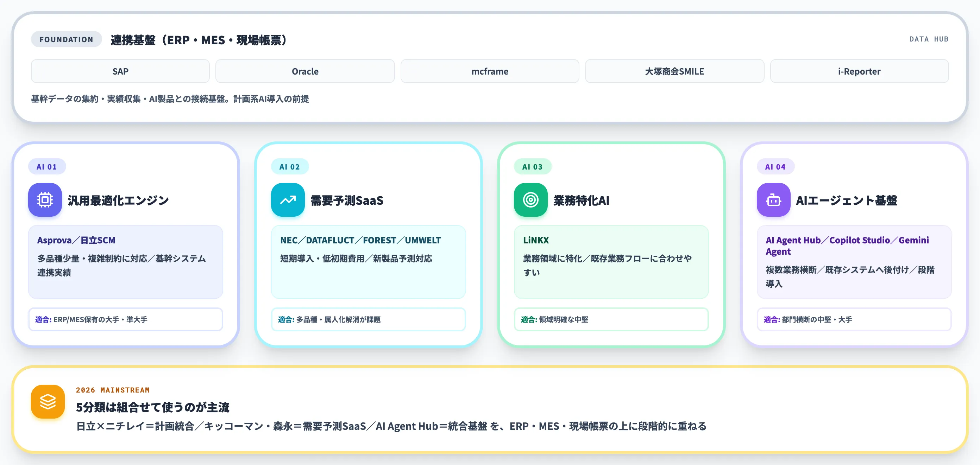Click the 日立×ニチレイ＝計画統合 summary sentence
Viewport: 980px width, 465px height.
point(391,426)
